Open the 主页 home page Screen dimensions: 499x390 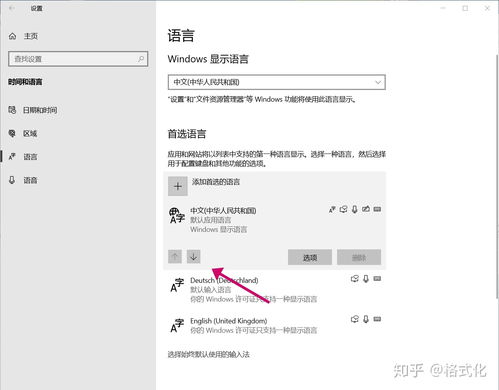(31, 36)
